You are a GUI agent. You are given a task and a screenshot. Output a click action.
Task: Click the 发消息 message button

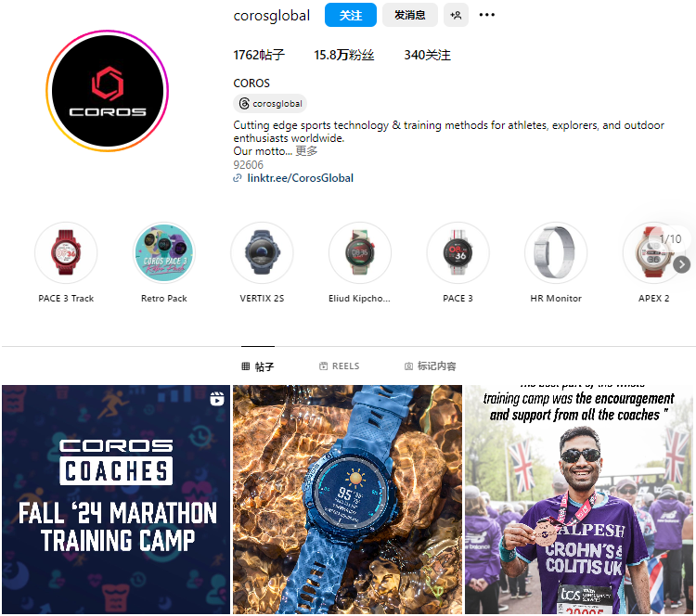[409, 15]
